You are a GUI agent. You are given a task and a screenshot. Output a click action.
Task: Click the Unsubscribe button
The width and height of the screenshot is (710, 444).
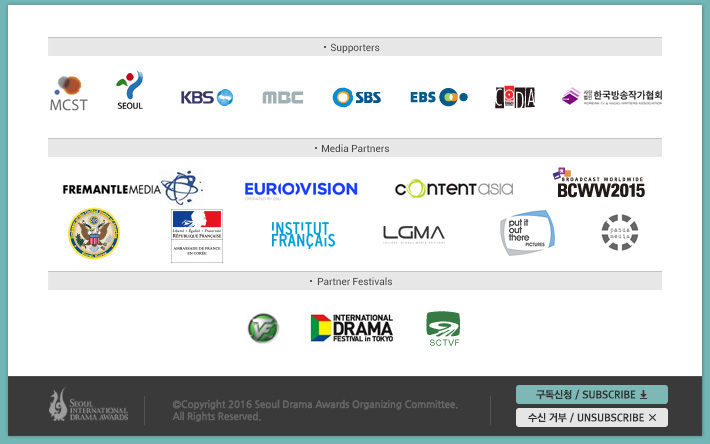[x=592, y=417]
